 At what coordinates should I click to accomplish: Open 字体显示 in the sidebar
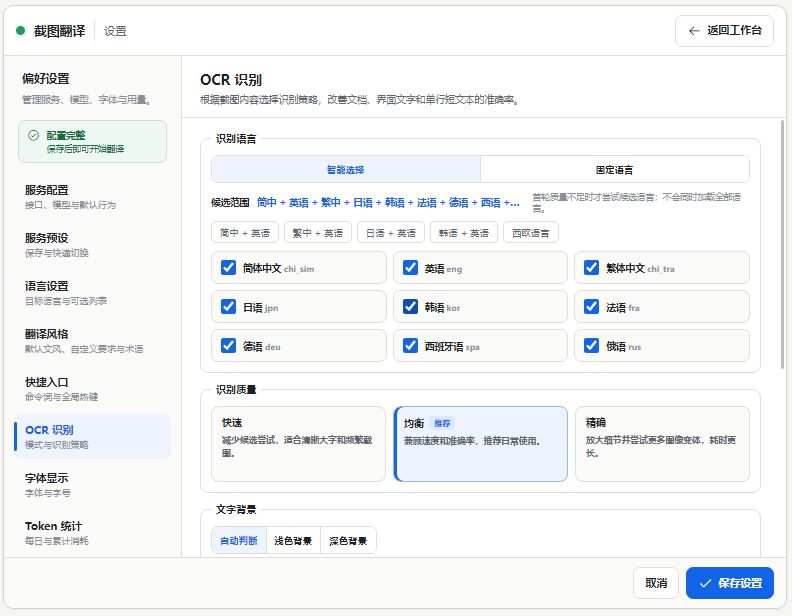pyautogui.click(x=92, y=485)
